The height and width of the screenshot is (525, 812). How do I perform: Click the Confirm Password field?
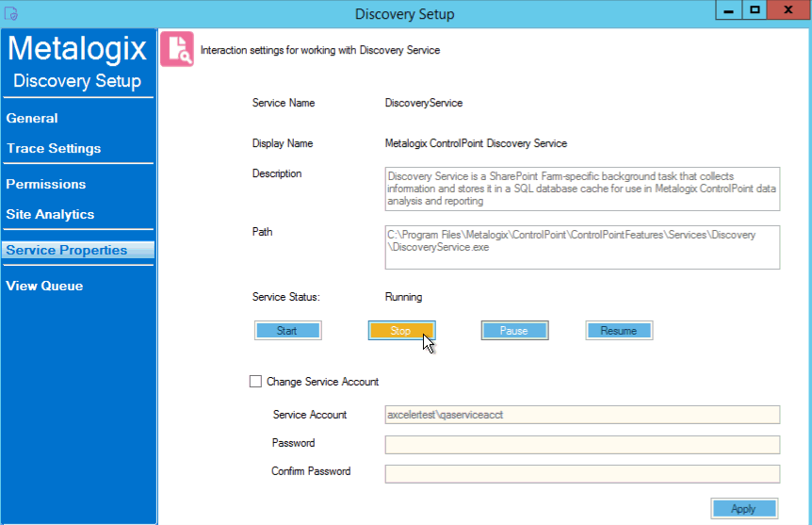[582, 473]
